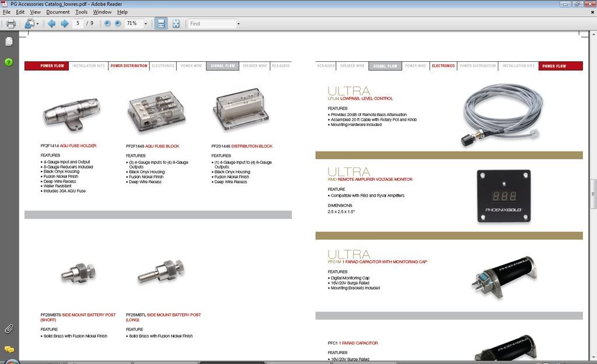Click the long battery post image
597x364 pixels.
click(x=161, y=271)
